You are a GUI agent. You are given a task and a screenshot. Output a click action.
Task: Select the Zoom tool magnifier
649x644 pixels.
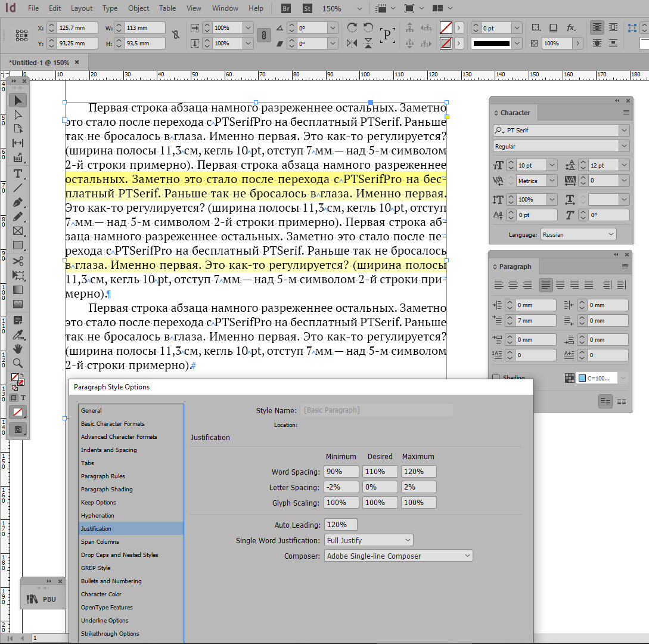[18, 363]
